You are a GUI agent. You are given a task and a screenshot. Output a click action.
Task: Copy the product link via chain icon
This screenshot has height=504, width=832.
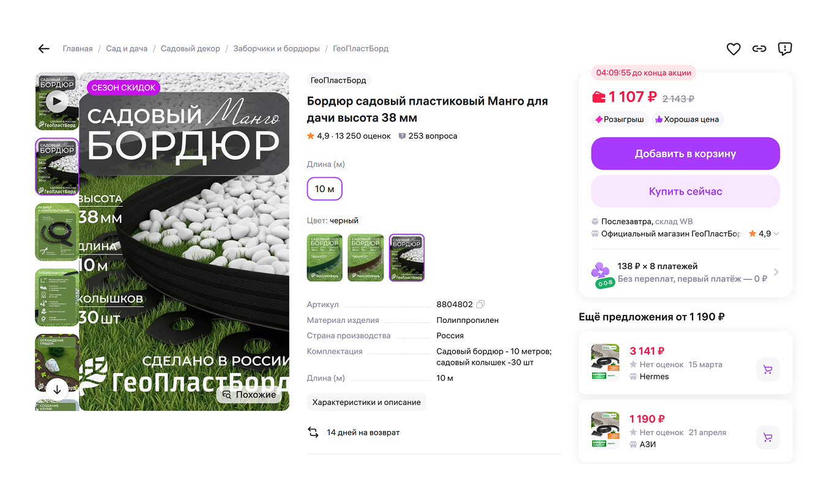click(759, 48)
